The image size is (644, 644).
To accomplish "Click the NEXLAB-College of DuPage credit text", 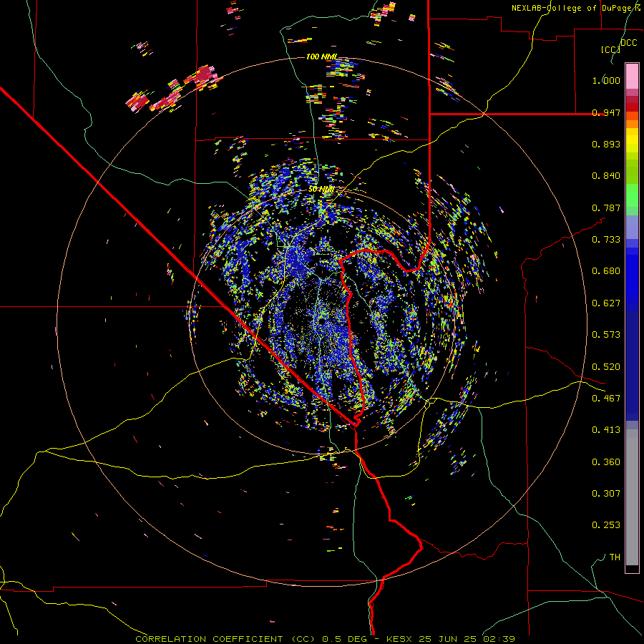I will 576,8.
